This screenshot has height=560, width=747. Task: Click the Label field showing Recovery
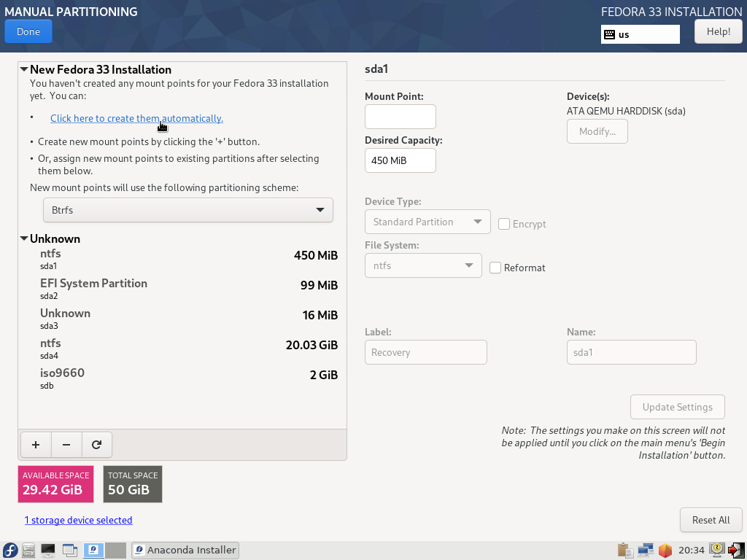pos(426,352)
